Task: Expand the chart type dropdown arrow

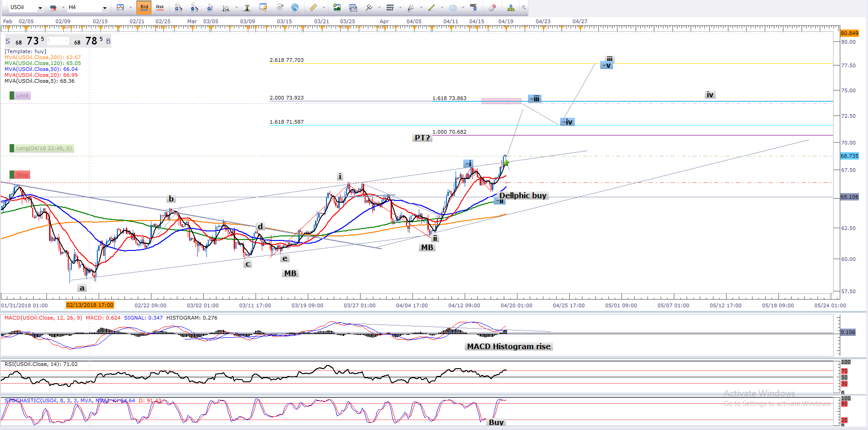Action: click(x=130, y=8)
